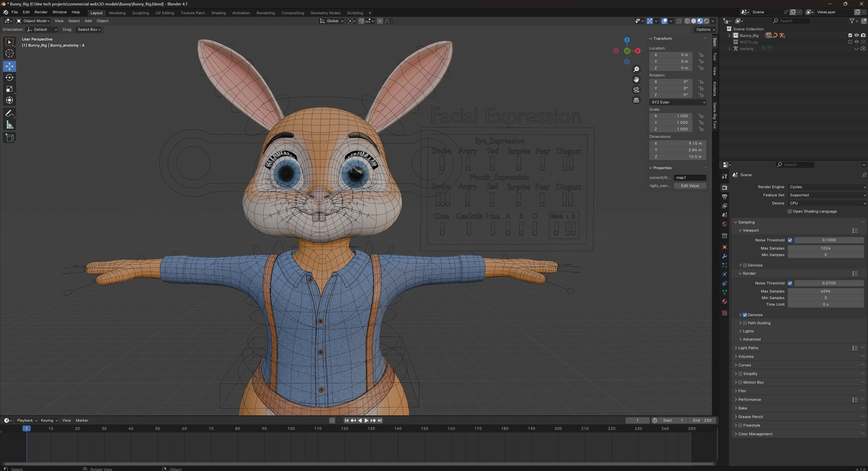This screenshot has width=868, height=471.
Task: Open the viewport Add menu
Action: pos(88,21)
